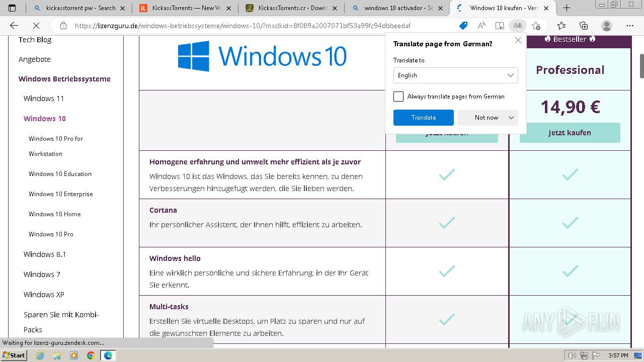Open Collections panel

(584, 26)
